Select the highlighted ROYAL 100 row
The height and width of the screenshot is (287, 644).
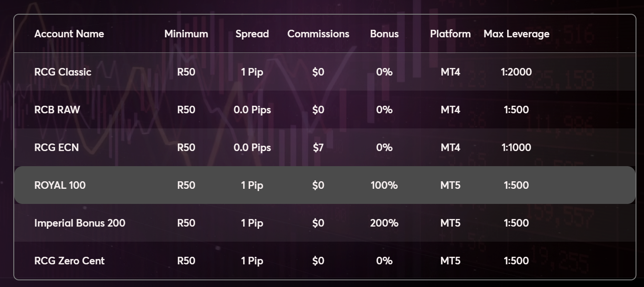[x=60, y=185]
